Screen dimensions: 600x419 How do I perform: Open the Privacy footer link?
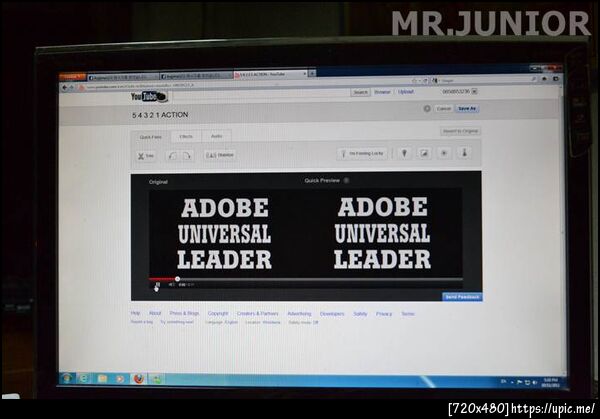point(384,314)
